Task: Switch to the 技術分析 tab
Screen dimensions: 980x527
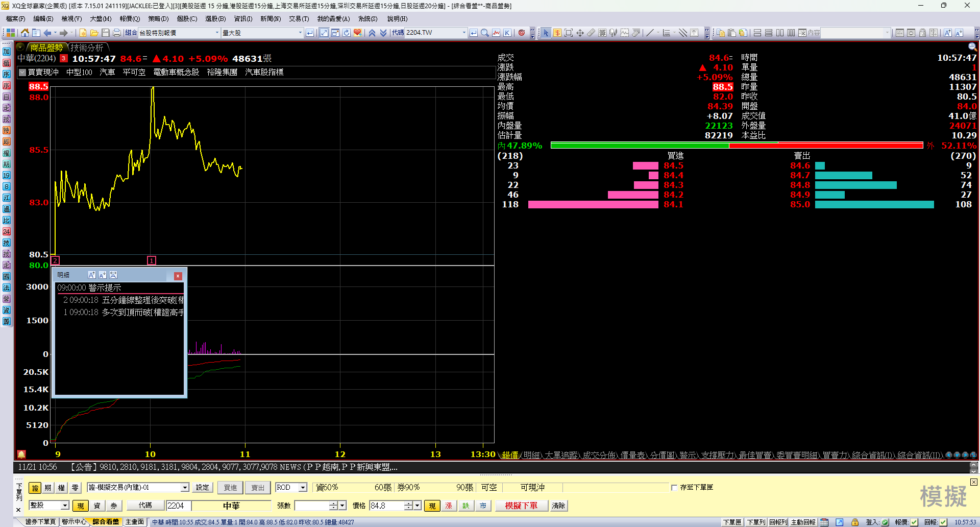Action: click(87, 47)
